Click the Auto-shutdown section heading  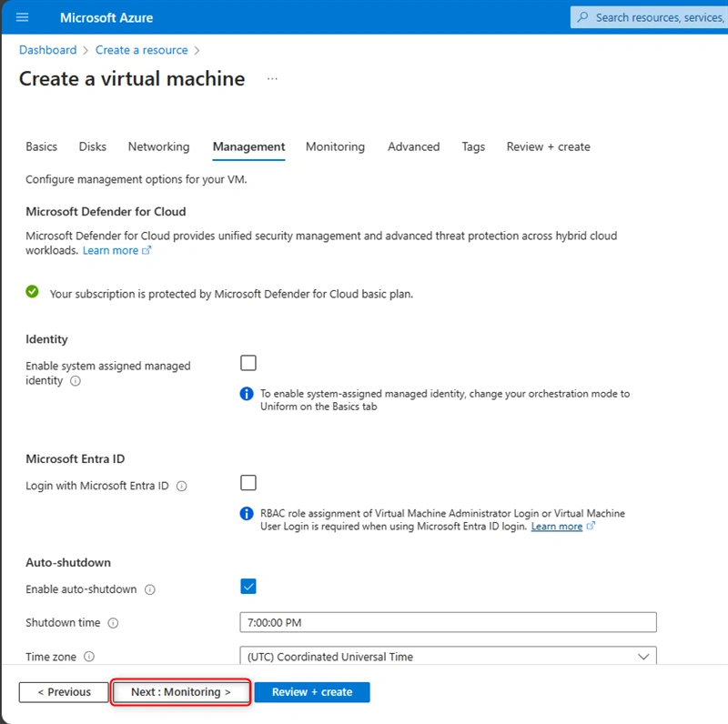pos(68,562)
